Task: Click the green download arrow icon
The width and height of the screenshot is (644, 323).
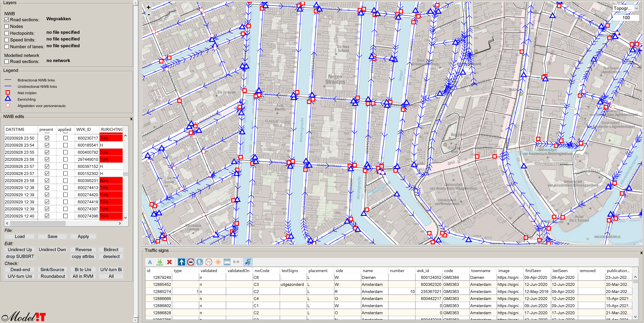Action: (160, 262)
